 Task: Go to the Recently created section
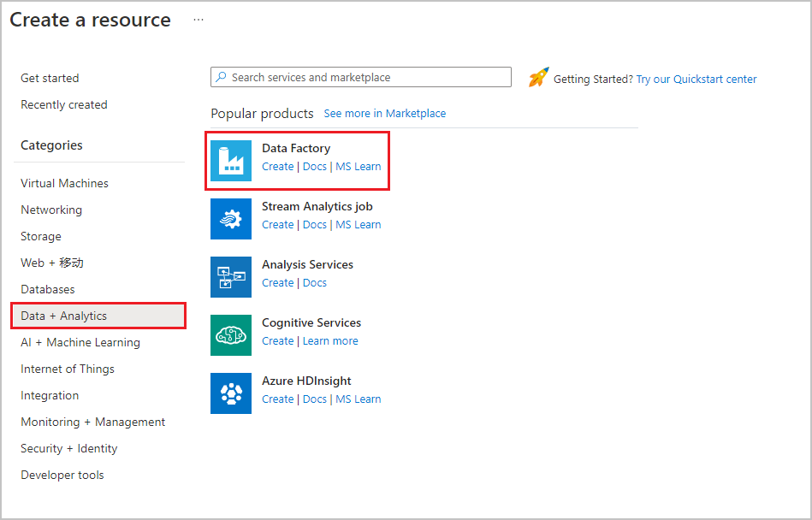tap(64, 104)
